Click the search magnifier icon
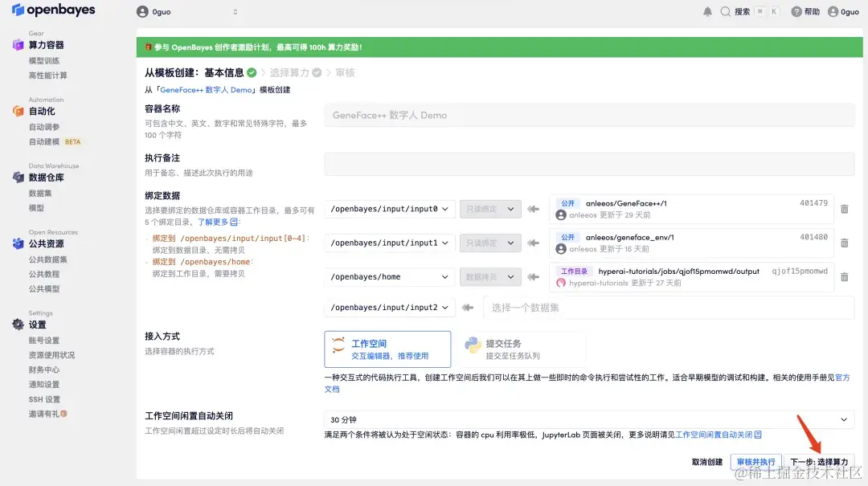This screenshot has width=868, height=486. (x=725, y=11)
